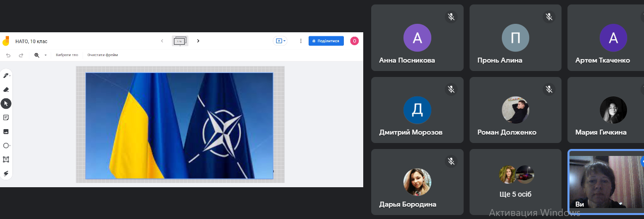Open zoom level dropdown arrow

tap(45, 55)
